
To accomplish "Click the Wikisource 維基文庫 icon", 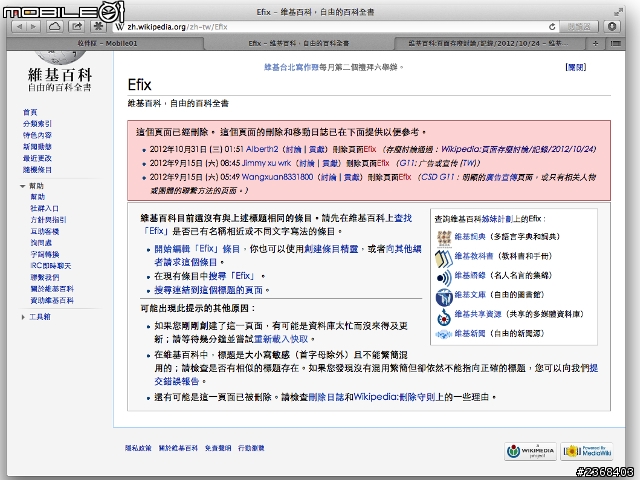I will [x=444, y=297].
